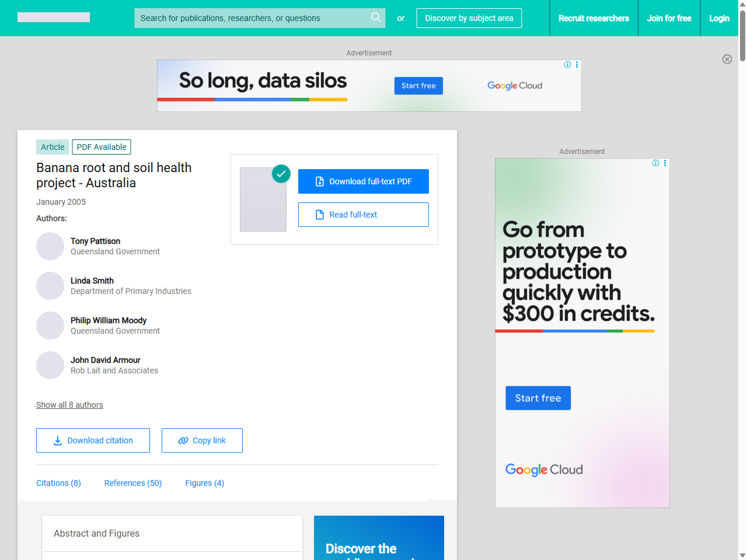Focus the publications search field
The image size is (747, 560).
(x=251, y=18)
